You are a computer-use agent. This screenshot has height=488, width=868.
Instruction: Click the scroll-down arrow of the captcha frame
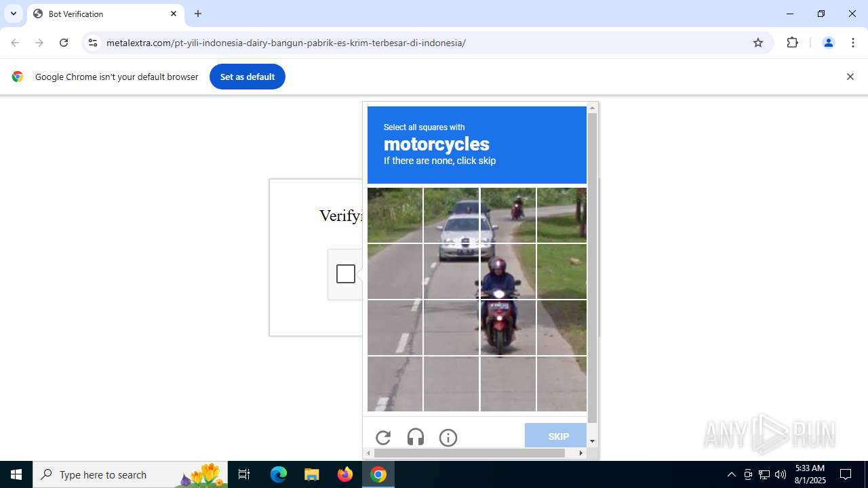click(593, 441)
